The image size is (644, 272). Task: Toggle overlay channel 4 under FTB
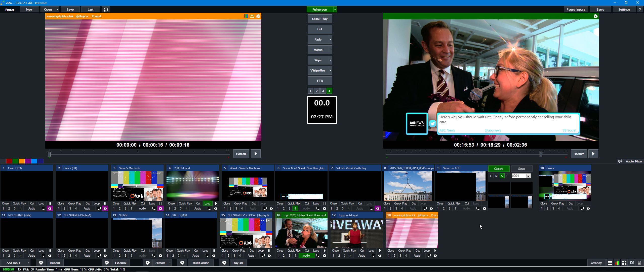click(x=329, y=91)
